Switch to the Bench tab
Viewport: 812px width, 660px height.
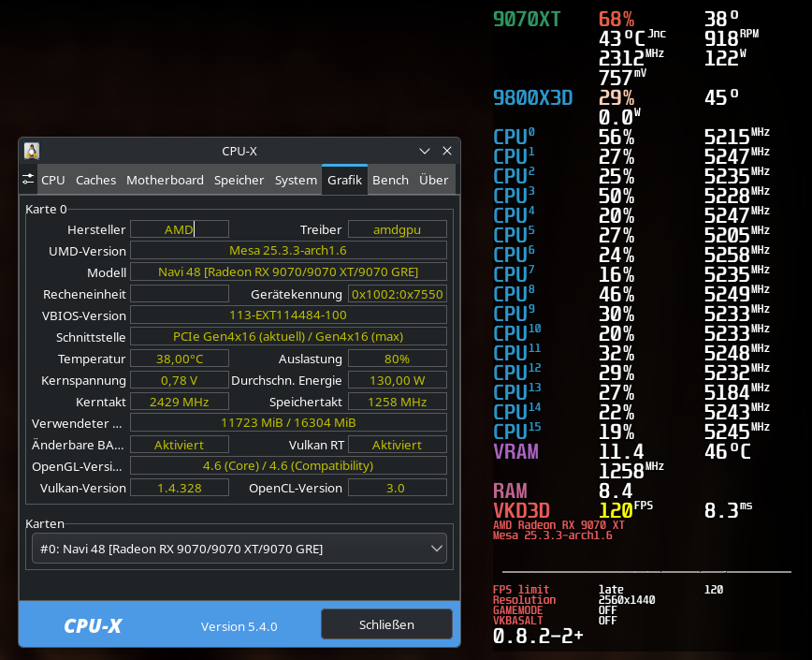pyautogui.click(x=390, y=180)
